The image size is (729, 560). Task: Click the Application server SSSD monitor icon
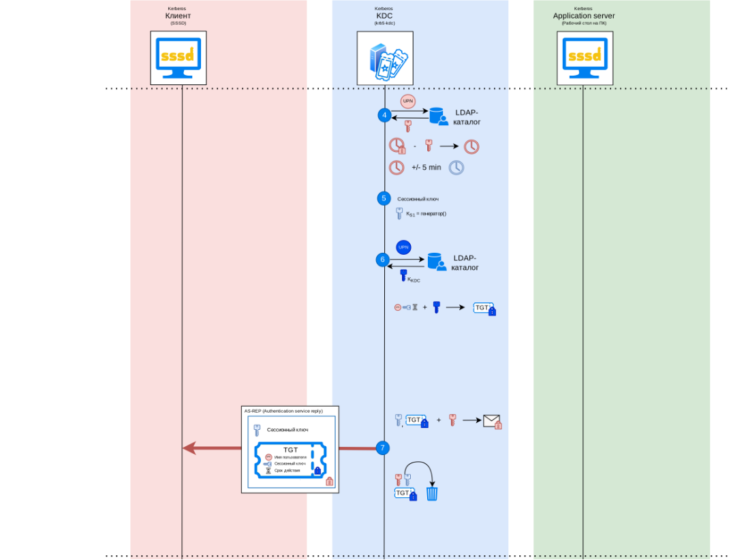coord(585,58)
